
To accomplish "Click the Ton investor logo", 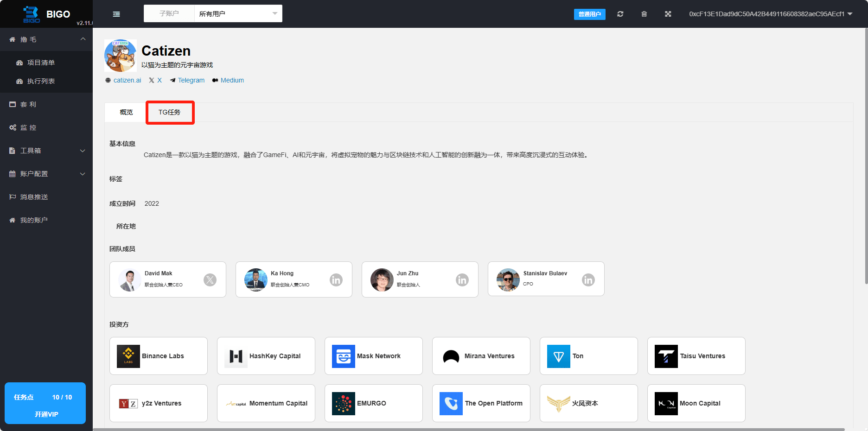I will (559, 356).
